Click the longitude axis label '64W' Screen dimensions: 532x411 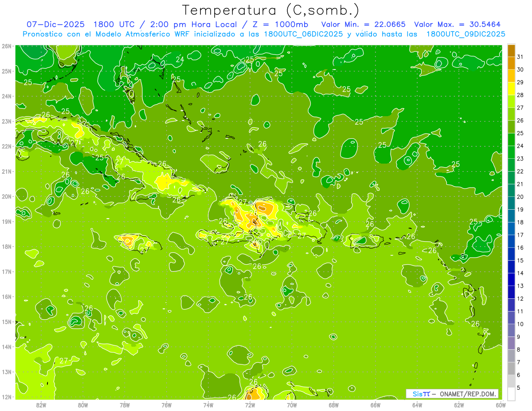[417, 405]
